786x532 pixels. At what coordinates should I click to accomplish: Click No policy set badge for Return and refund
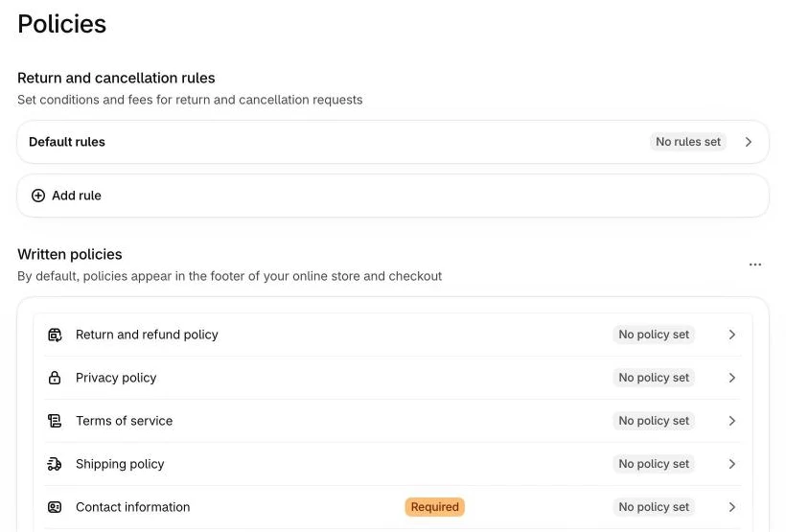pos(654,335)
